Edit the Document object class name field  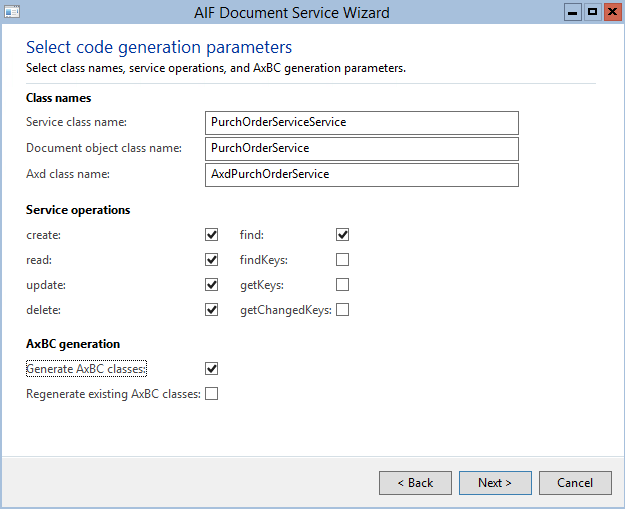pyautogui.click(x=362, y=149)
